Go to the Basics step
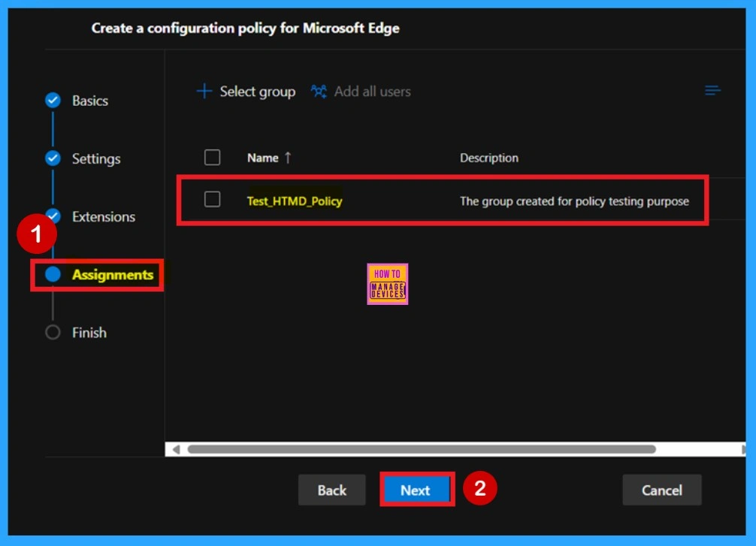The image size is (756, 546). [x=90, y=101]
